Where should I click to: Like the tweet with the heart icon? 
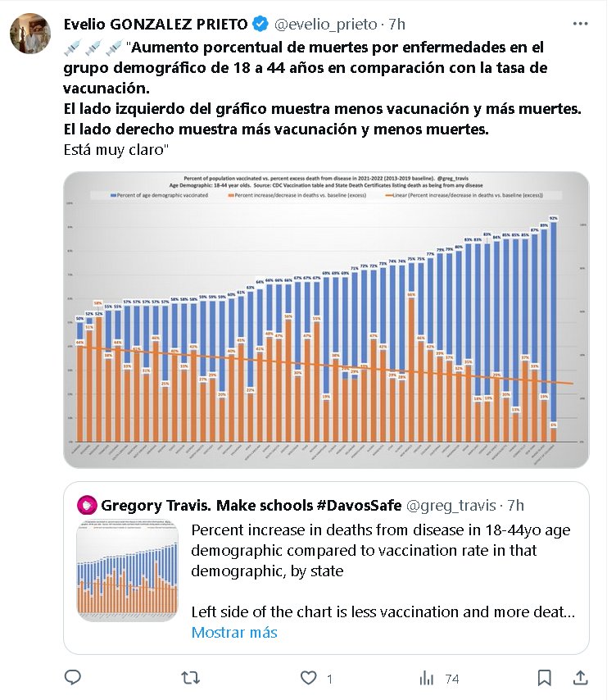(x=308, y=678)
